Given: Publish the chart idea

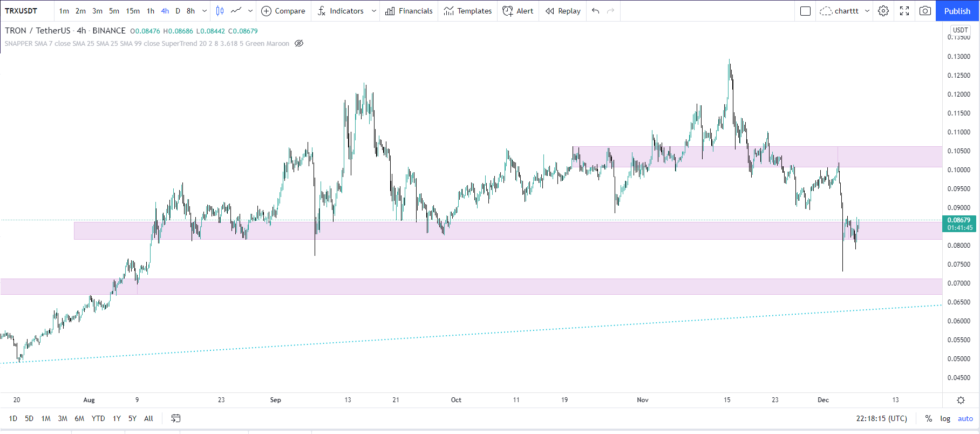Looking at the screenshot, I should [957, 11].
